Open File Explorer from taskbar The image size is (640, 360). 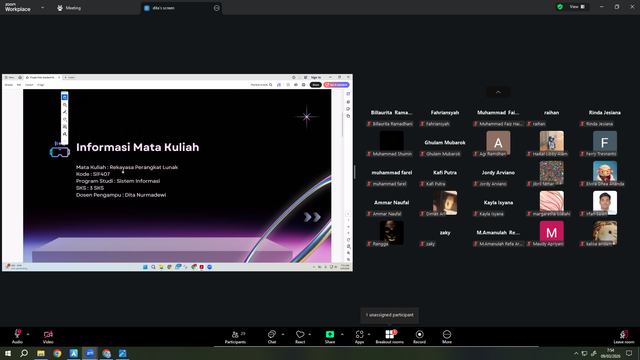(x=41, y=353)
